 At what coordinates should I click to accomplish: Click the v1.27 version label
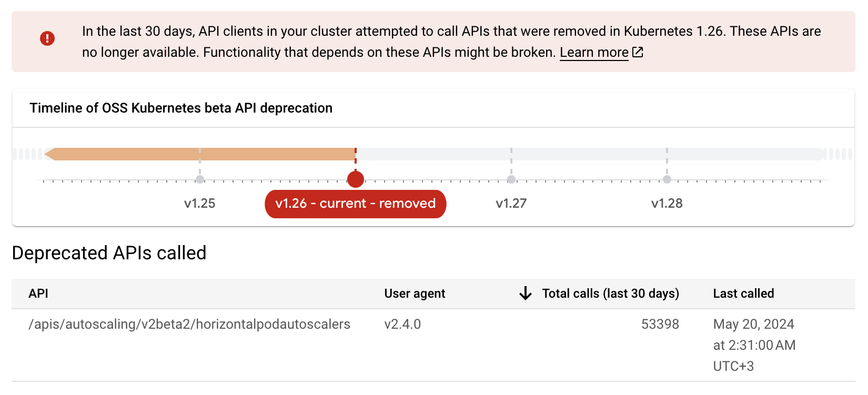pos(511,204)
